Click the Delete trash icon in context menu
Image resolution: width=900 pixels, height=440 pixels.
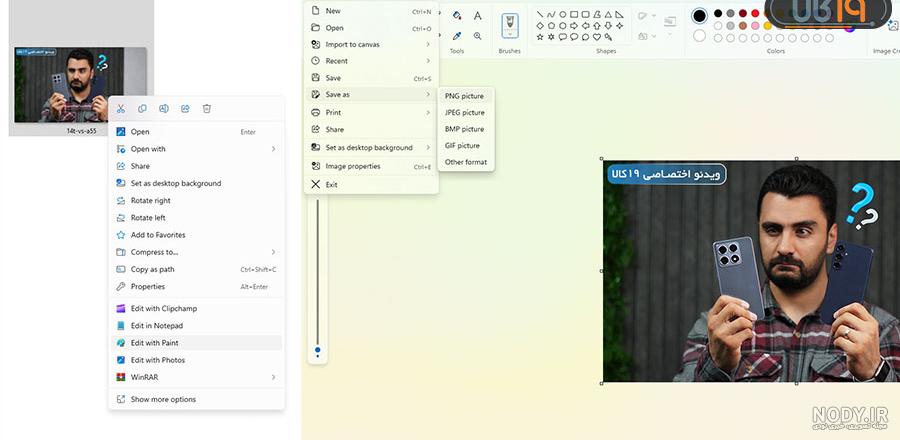207,108
